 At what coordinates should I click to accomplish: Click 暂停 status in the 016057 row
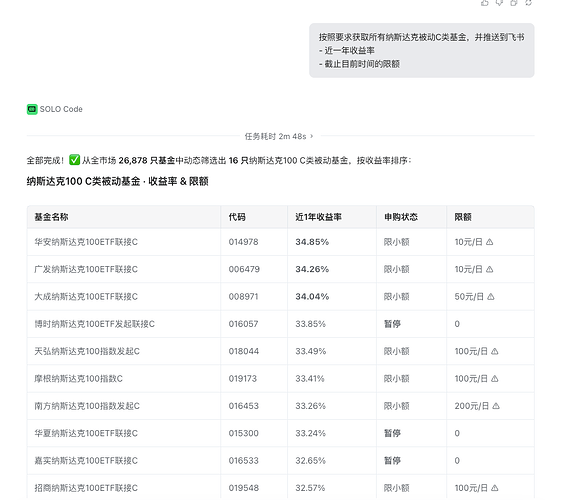(x=392, y=324)
